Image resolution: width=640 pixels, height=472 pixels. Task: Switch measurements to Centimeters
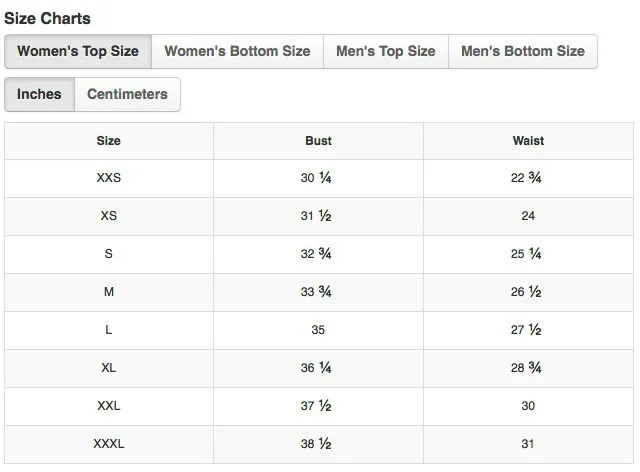tap(127, 94)
